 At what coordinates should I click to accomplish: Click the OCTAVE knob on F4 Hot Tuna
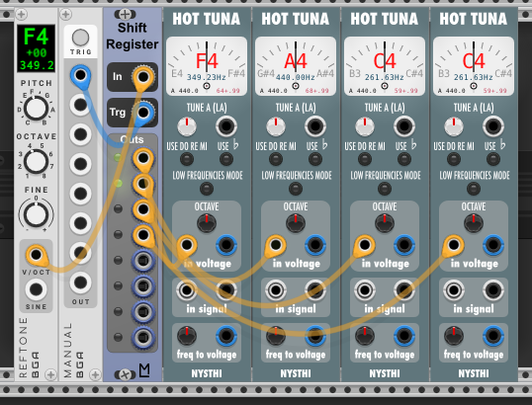click(207, 223)
